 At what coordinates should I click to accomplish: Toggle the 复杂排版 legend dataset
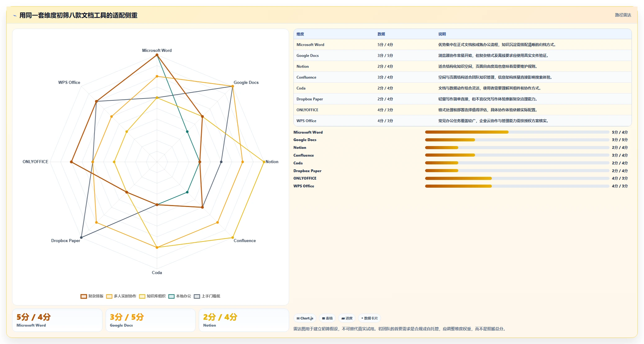point(92,296)
